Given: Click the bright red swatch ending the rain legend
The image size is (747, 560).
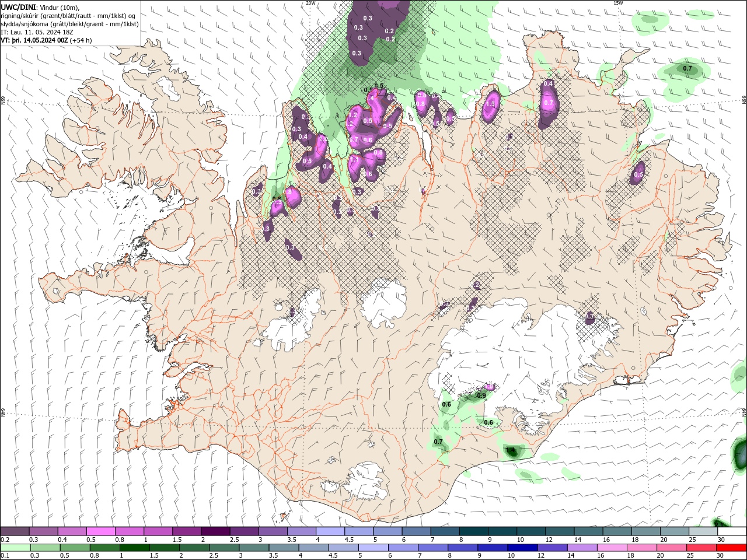Looking at the screenshot, I should tap(732, 548).
